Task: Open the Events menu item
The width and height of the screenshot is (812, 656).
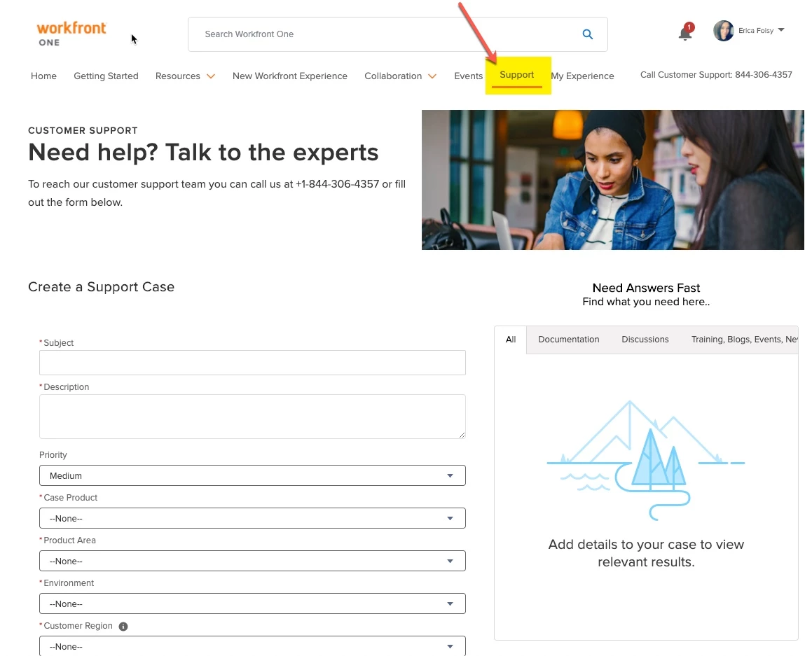Action: [468, 76]
